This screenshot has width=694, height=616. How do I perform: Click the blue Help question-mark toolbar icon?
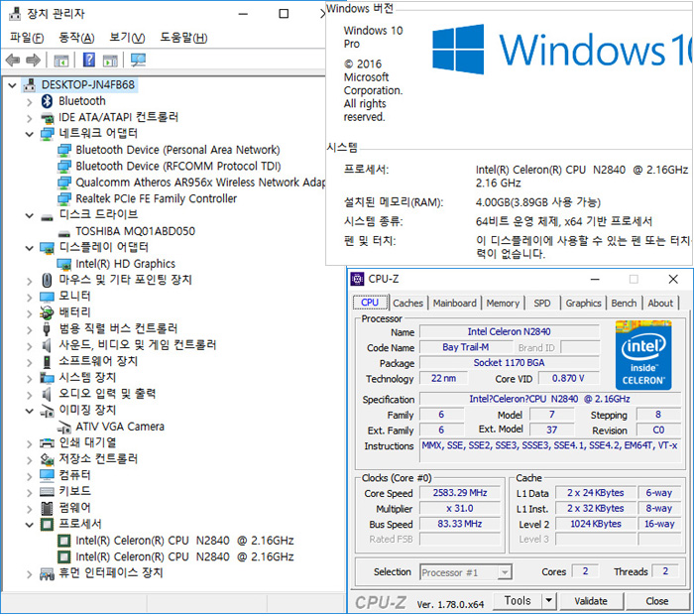pyautogui.click(x=89, y=60)
